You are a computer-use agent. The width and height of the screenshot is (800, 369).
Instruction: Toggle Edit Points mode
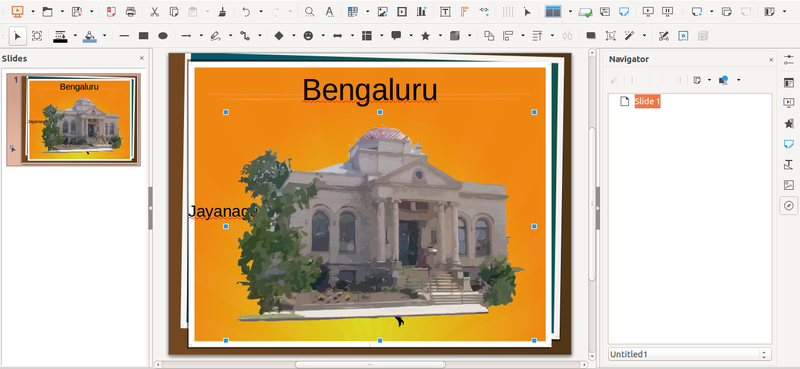tap(663, 36)
